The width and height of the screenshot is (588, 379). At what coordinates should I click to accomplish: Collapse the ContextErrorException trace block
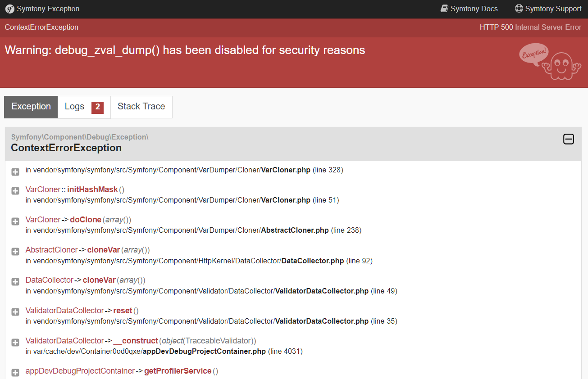point(569,140)
